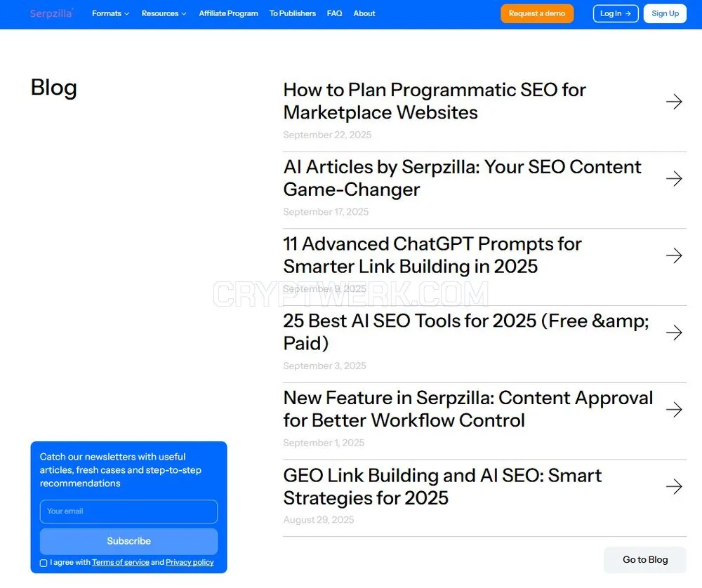Click the Log In button
This screenshot has width=702, height=588.
616,13
